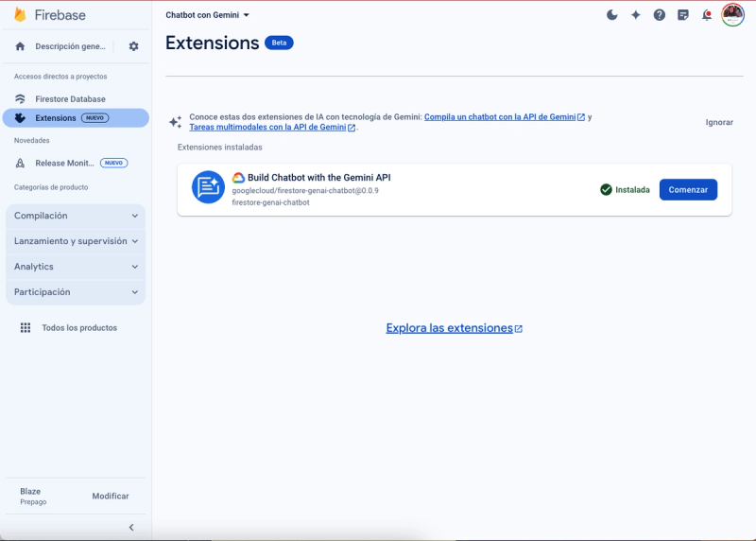
Task: Click the Release Monitoring rocket icon
Action: (x=20, y=163)
